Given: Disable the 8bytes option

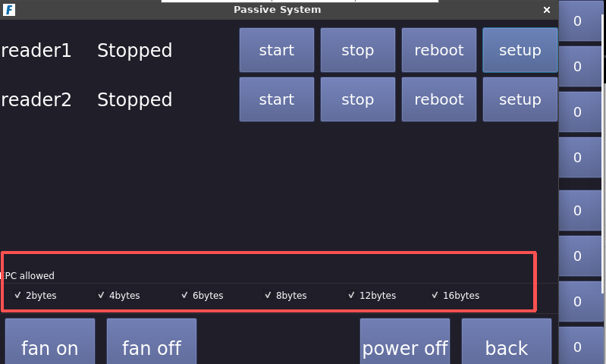Looking at the screenshot, I should pyautogui.click(x=268, y=295).
